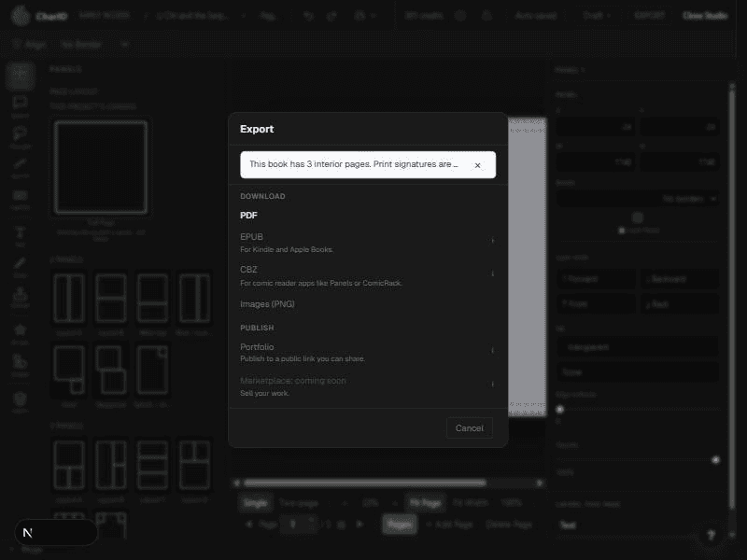Image resolution: width=747 pixels, height=560 pixels.
Task: Click Close Studio in the top bar
Action: point(705,15)
